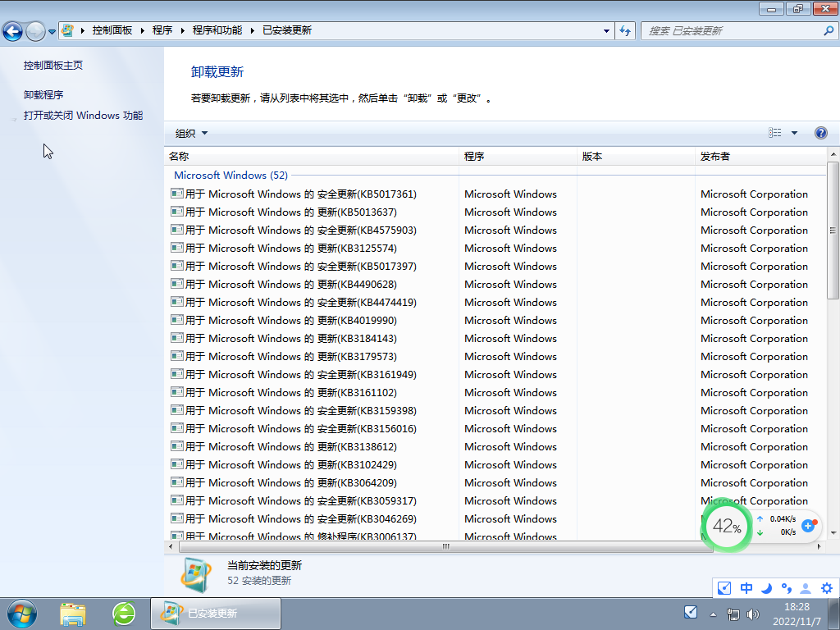840x630 pixels.
Task: Open the 卸载程序 link in the sidebar
Action: point(45,94)
